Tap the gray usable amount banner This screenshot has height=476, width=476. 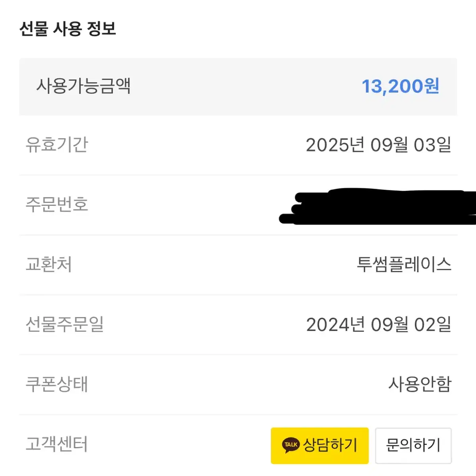click(x=238, y=87)
